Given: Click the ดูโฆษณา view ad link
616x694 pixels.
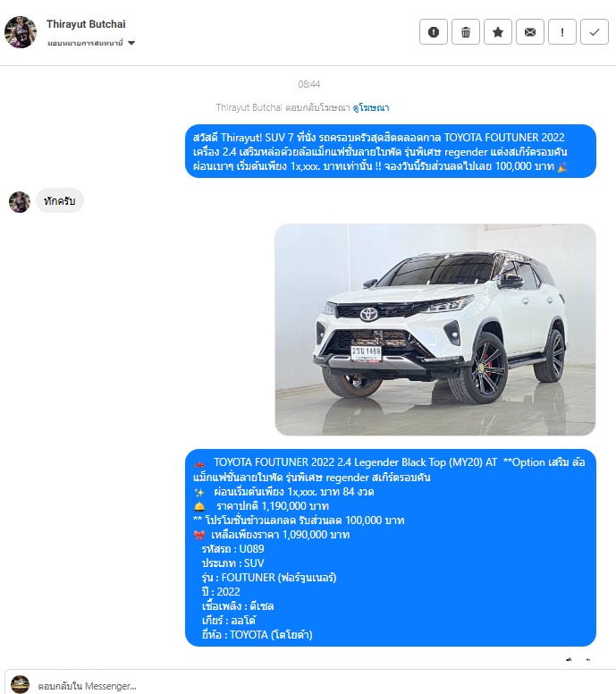Looking at the screenshot, I should coord(371,107).
